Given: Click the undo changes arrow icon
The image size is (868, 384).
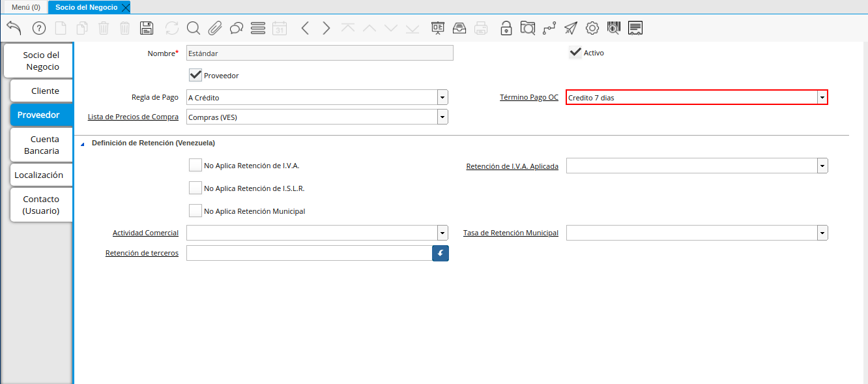Looking at the screenshot, I should click(x=14, y=28).
